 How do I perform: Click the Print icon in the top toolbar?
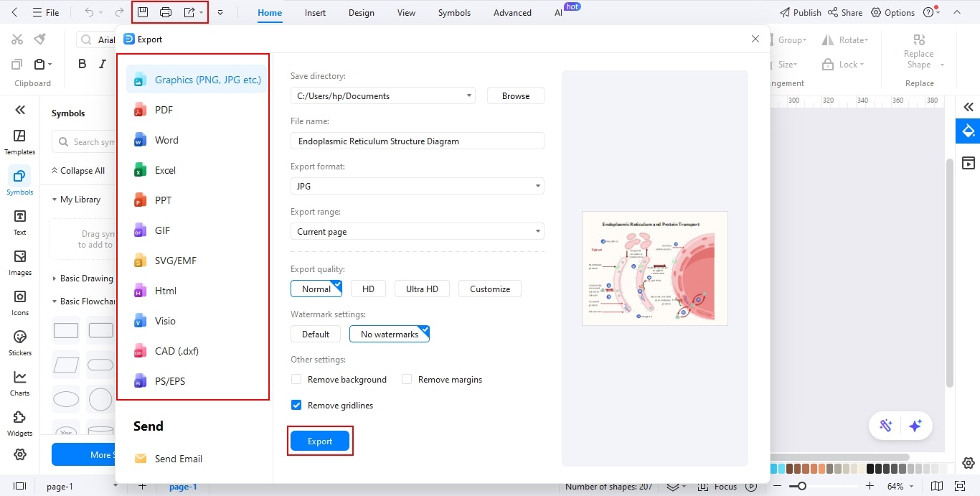[166, 11]
